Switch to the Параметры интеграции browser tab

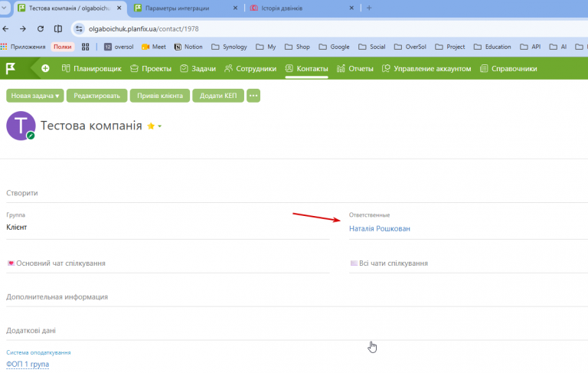coord(178,8)
